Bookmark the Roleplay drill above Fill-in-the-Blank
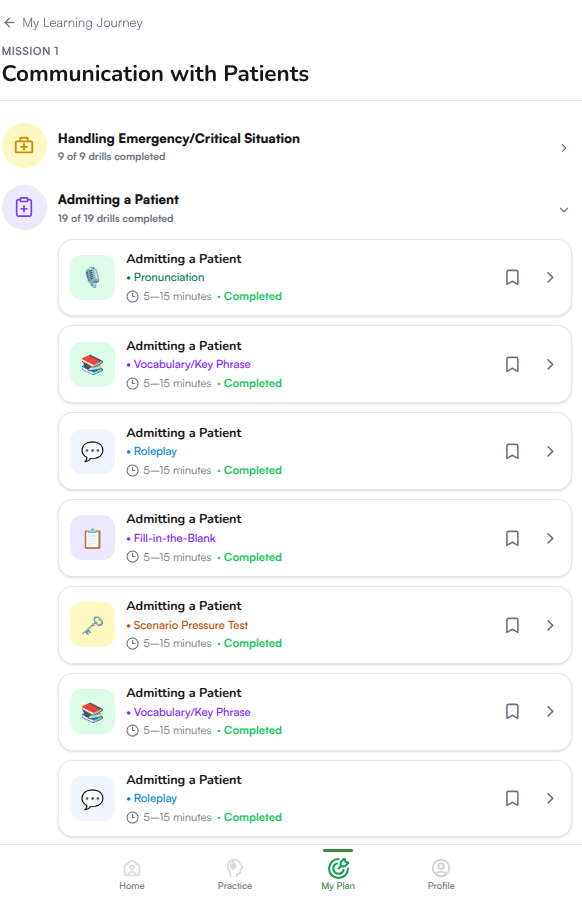582x903 pixels. click(512, 452)
